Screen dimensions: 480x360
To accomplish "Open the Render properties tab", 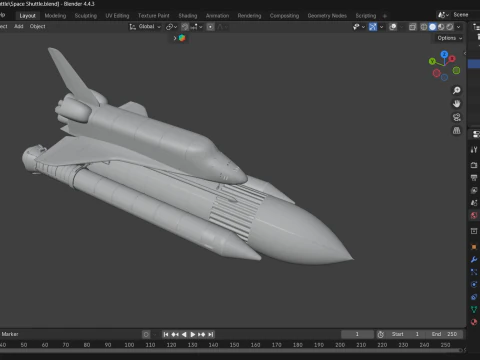I will point(474,165).
